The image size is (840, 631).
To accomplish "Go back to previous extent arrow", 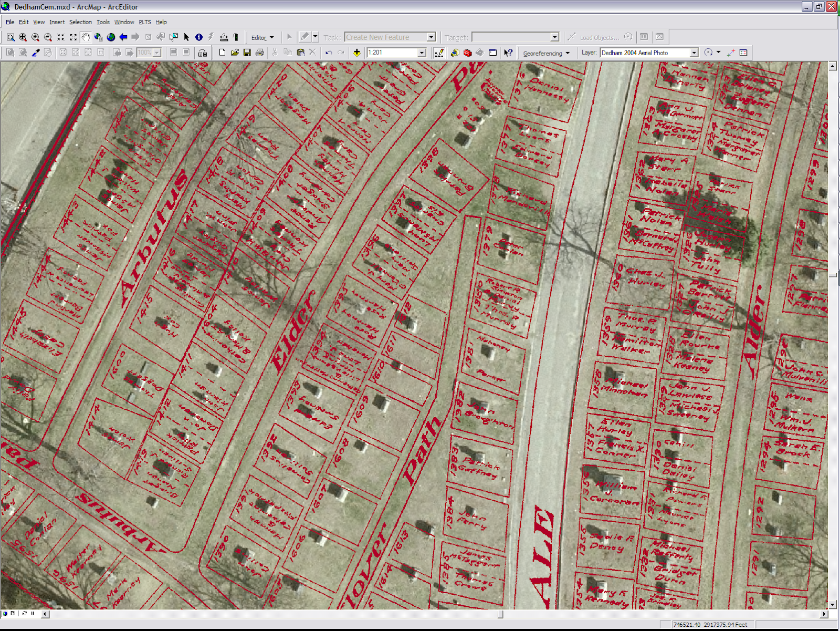I will coord(123,37).
